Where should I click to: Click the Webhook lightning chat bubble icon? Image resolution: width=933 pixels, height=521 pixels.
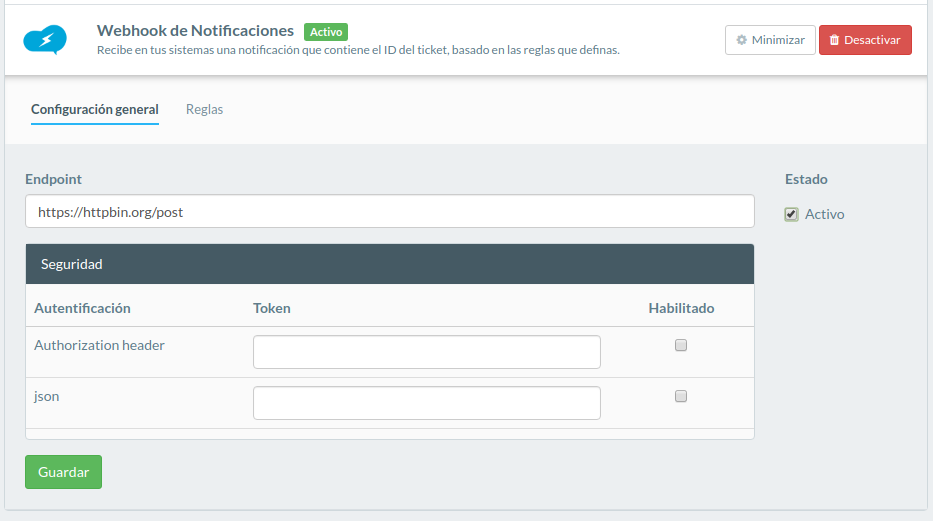[45, 40]
